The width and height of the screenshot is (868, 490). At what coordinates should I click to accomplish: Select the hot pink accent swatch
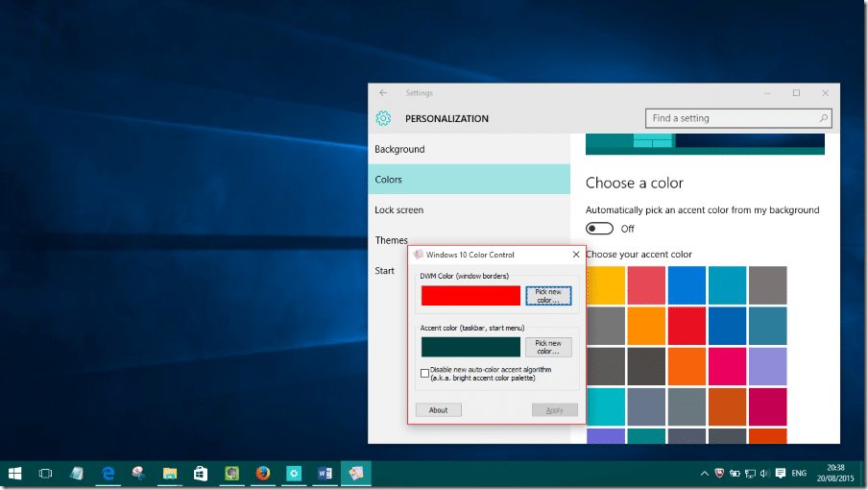click(x=728, y=366)
